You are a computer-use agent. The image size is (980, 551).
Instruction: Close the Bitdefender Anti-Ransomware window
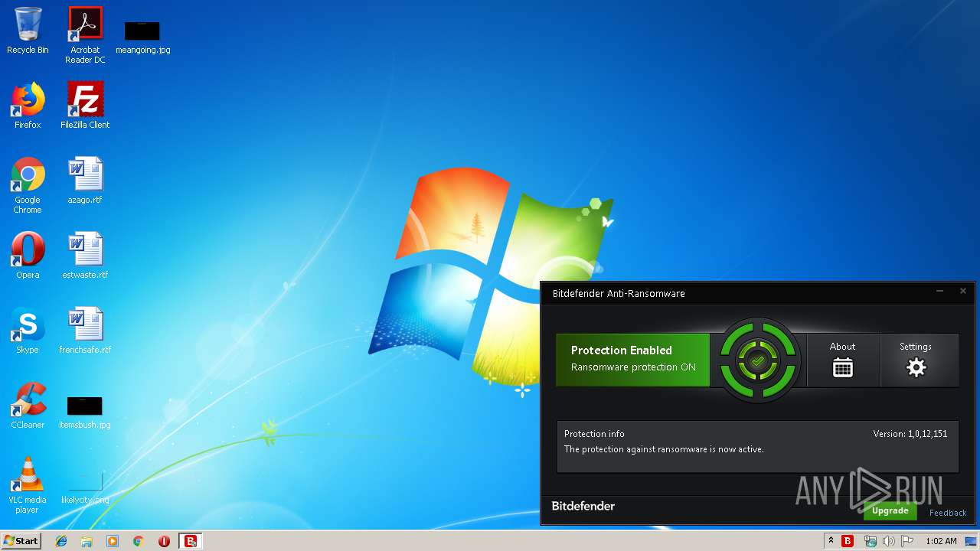pyautogui.click(x=963, y=291)
